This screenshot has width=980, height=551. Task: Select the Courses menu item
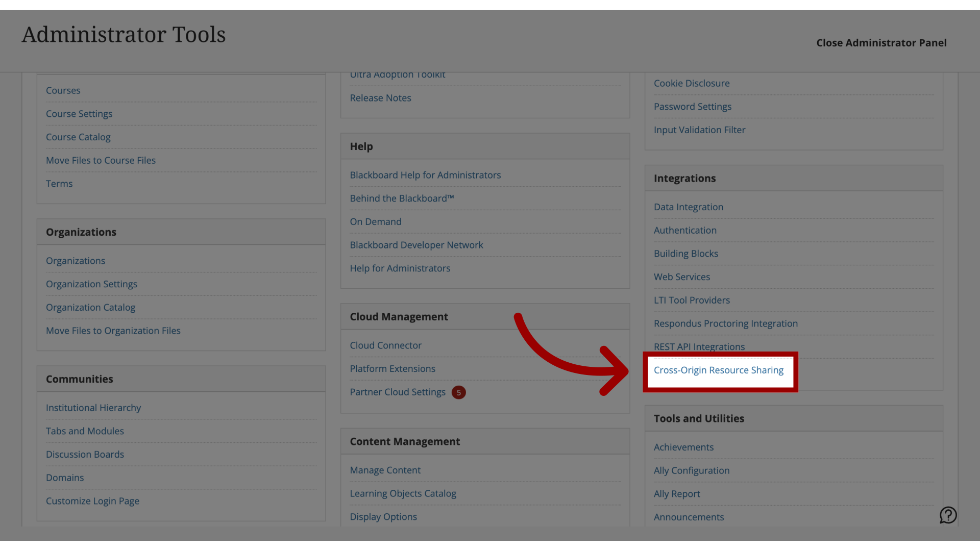click(63, 90)
